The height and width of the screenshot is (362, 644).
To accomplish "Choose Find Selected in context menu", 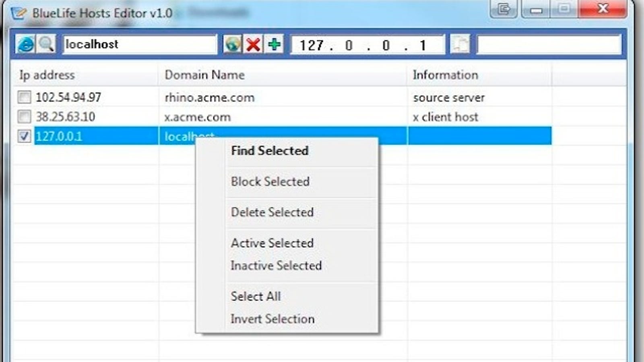I will (287, 151).
